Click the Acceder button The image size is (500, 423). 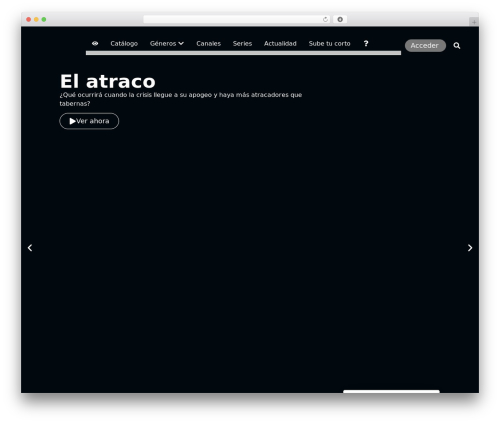425,46
